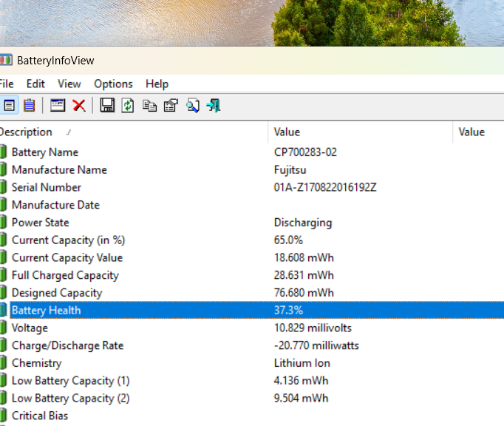Select the Full Charged Capacity row label
The width and height of the screenshot is (504, 426).
point(65,275)
